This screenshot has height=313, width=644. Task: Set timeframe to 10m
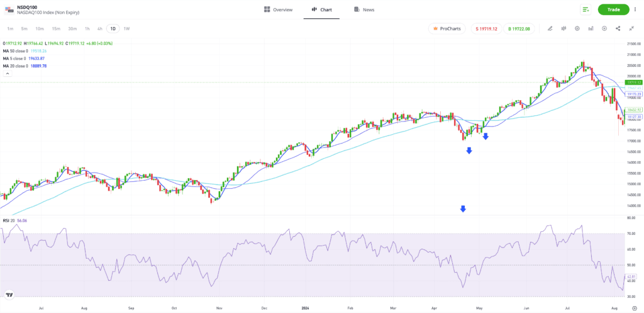[x=40, y=28]
